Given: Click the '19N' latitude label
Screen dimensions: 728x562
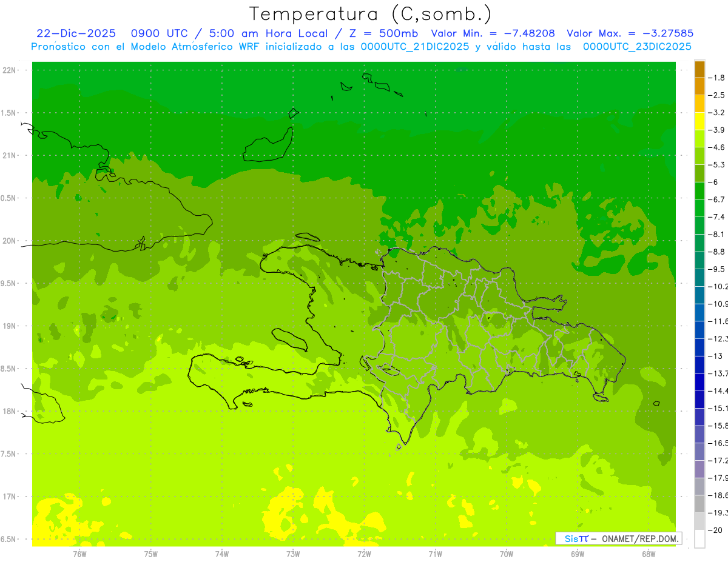Looking at the screenshot, I should tap(10, 326).
